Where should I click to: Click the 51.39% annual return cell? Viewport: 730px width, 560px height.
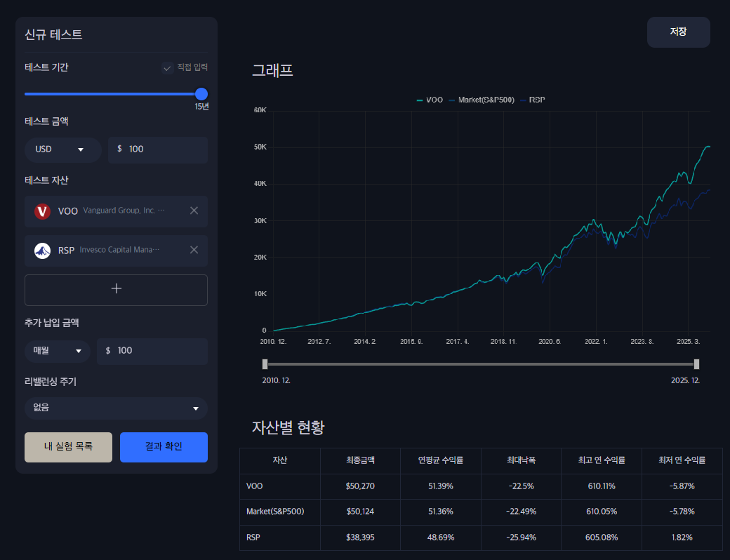click(440, 486)
